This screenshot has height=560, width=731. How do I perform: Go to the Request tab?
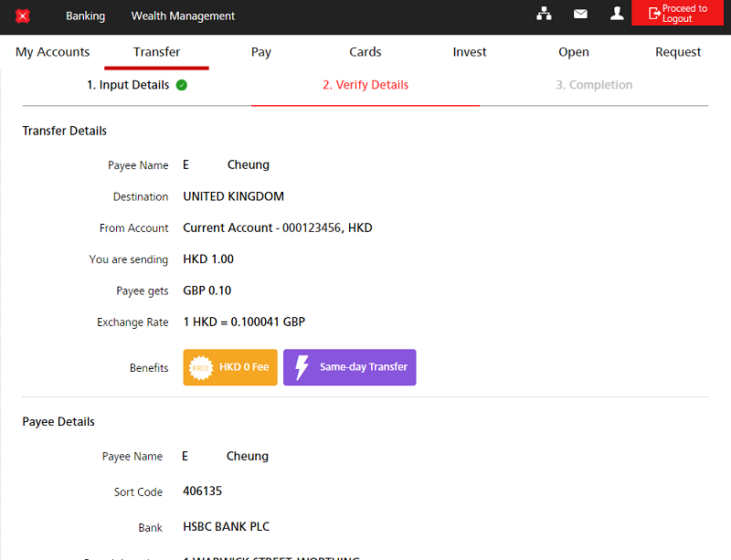pyautogui.click(x=678, y=52)
